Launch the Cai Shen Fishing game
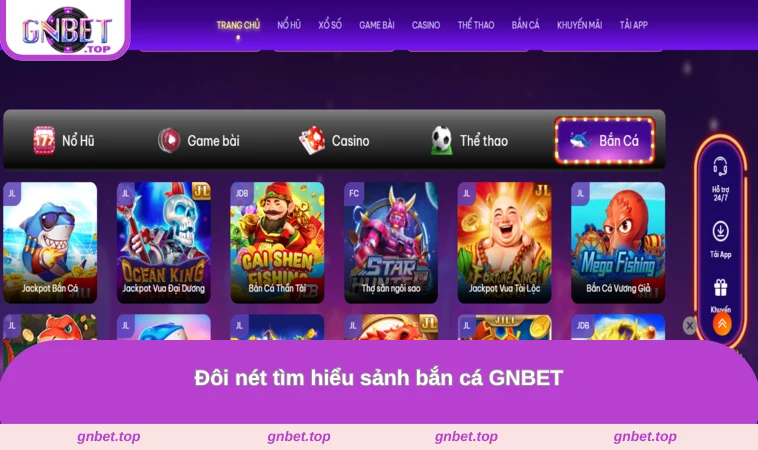Viewport: 758px width, 450px height. (x=277, y=243)
